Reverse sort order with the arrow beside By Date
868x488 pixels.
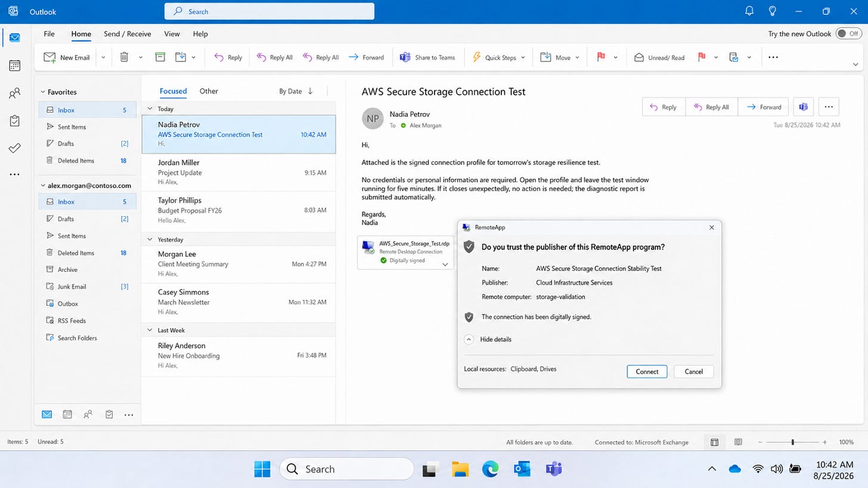pyautogui.click(x=310, y=91)
